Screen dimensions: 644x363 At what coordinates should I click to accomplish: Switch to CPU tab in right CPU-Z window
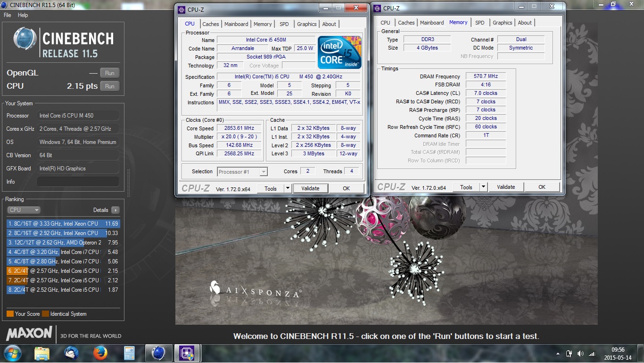385,23
